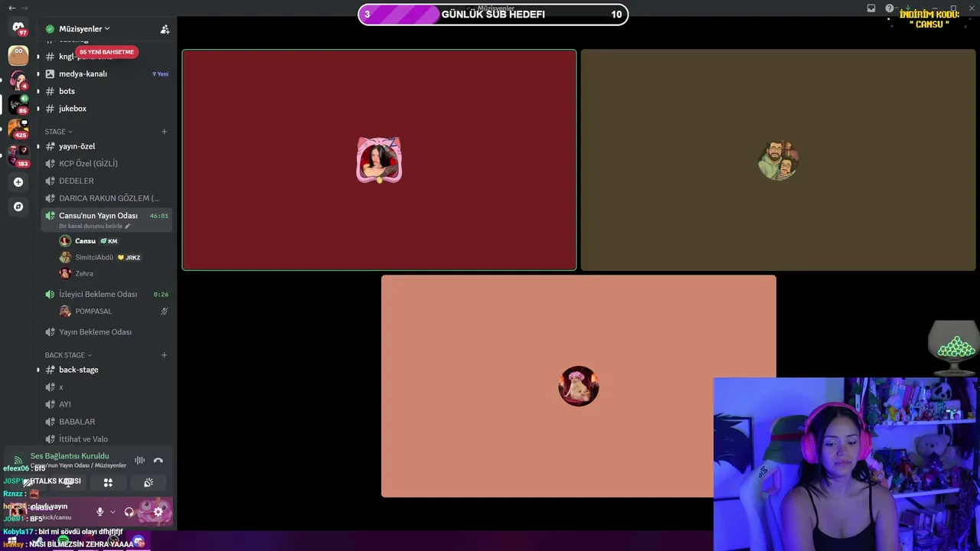The width and height of the screenshot is (980, 551).
Task: Open the pink headphones girl server icon
Action: [18, 80]
